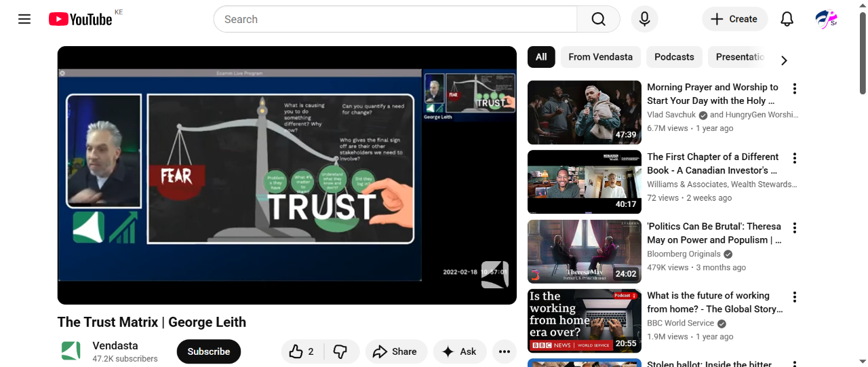Click the Vlad Savchuk channel name
This screenshot has width=868, height=367.
tap(671, 115)
